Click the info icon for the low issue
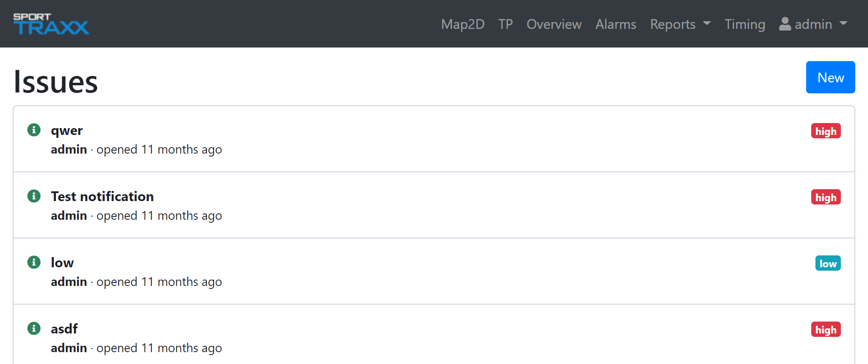Image resolution: width=868 pixels, height=364 pixels. [34, 262]
